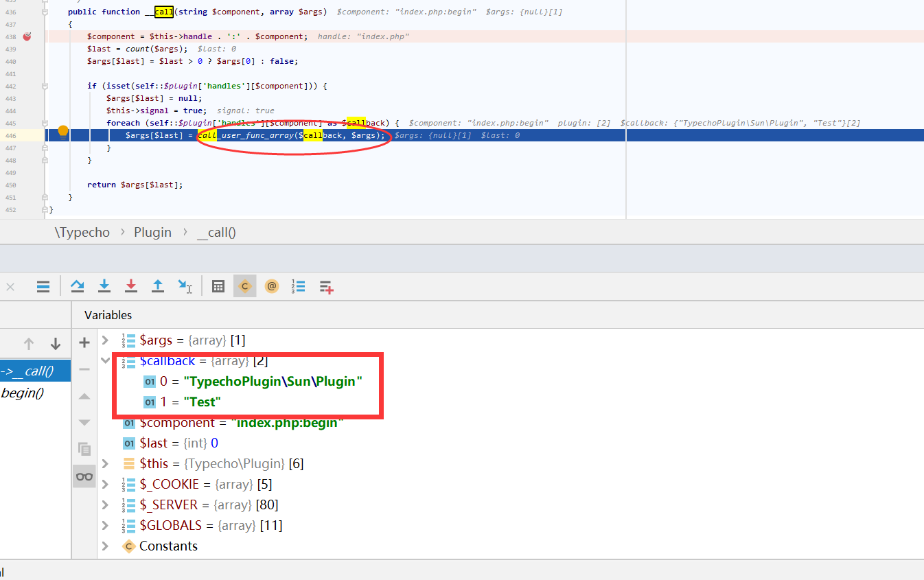Image resolution: width=924 pixels, height=580 pixels.
Task: Toggle the show constants 'C' toolbar icon
Action: pos(244,286)
